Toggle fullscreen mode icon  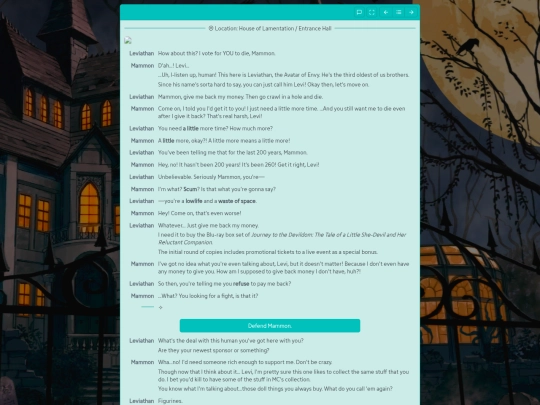tap(372, 12)
